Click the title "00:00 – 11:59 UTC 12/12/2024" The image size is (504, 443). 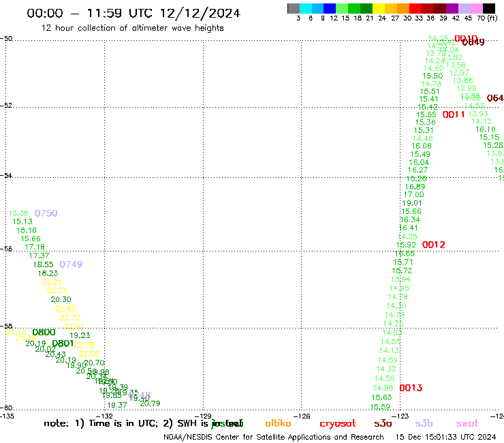[133, 13]
